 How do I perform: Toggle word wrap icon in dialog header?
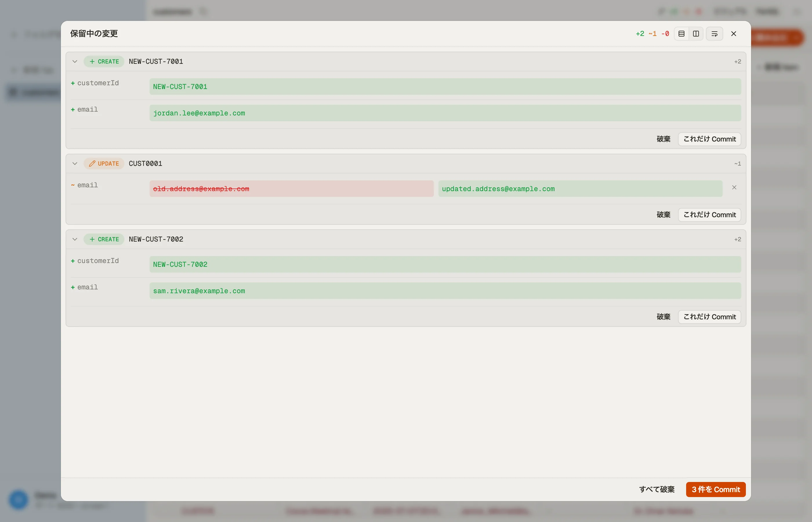pos(714,34)
